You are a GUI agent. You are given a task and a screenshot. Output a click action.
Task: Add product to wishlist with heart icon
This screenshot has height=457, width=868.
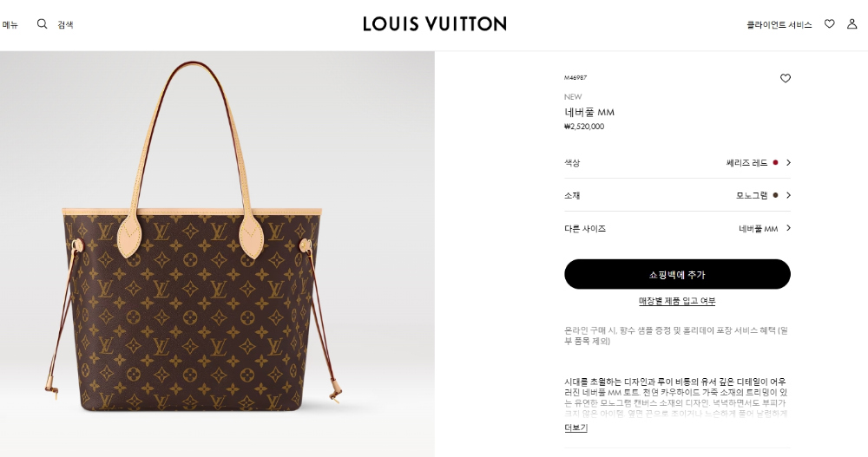pyautogui.click(x=785, y=78)
